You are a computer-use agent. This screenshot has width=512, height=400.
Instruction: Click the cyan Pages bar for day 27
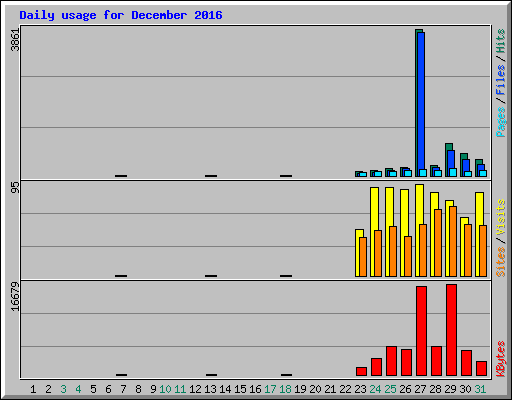coord(423,173)
